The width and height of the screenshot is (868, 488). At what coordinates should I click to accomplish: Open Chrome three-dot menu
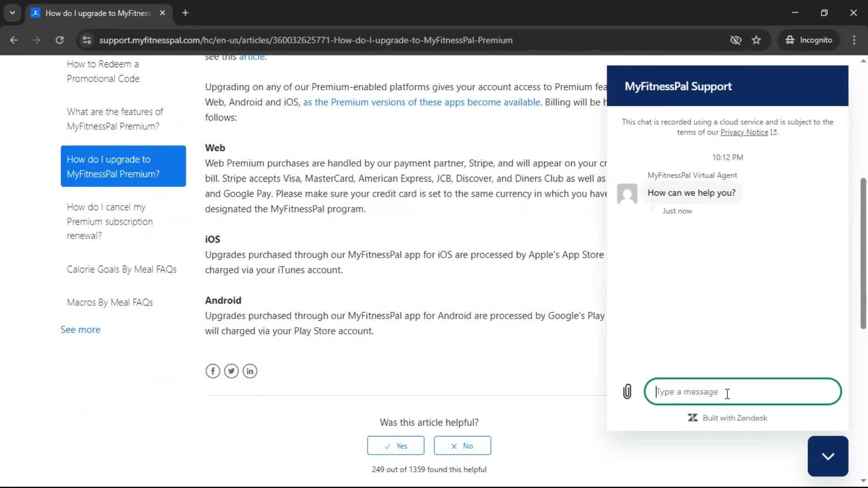click(854, 40)
